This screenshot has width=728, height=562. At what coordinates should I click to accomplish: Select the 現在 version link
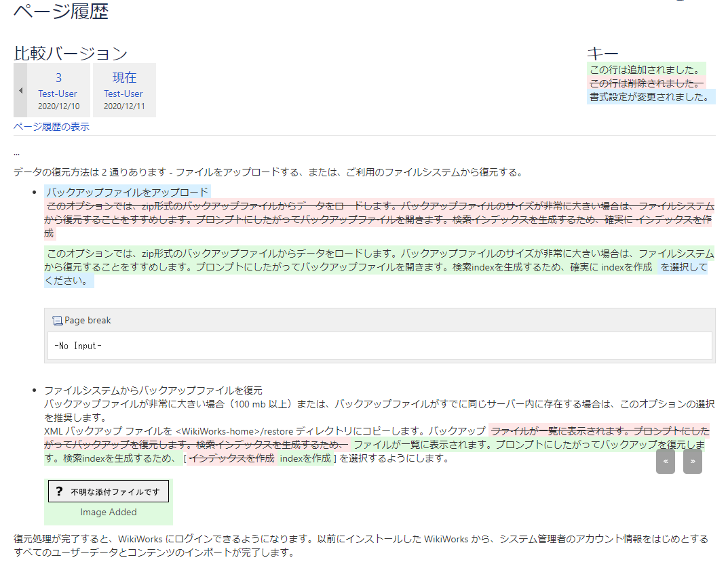click(124, 77)
